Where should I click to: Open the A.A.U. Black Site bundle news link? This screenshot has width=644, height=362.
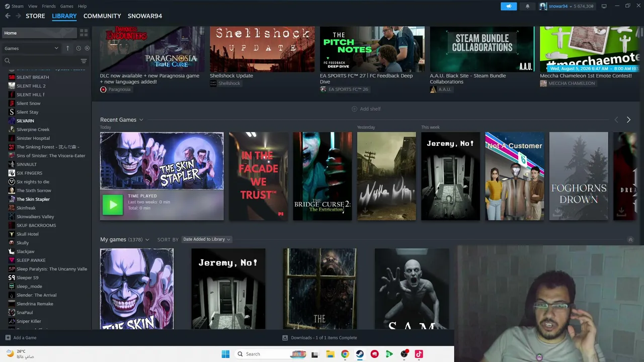468,79
